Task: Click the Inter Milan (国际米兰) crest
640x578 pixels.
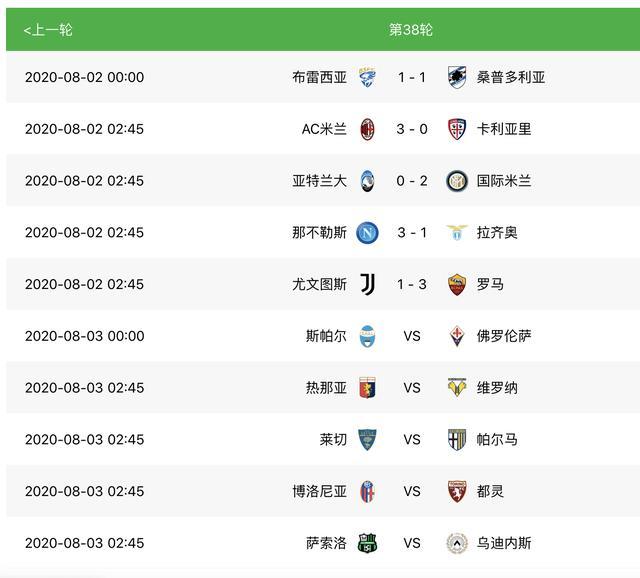Action: [x=457, y=181]
